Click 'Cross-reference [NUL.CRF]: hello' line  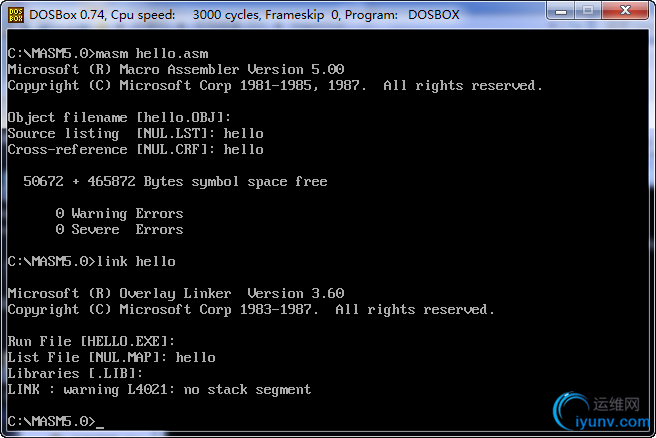(136, 149)
